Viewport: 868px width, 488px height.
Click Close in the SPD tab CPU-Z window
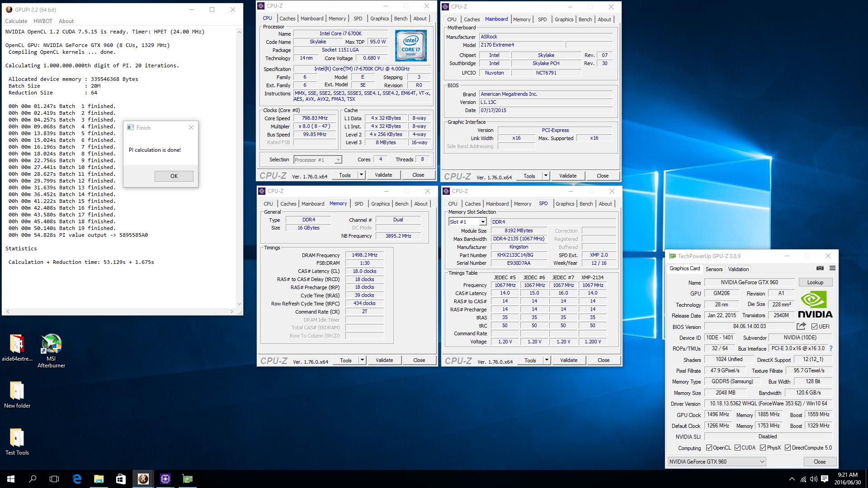point(604,360)
